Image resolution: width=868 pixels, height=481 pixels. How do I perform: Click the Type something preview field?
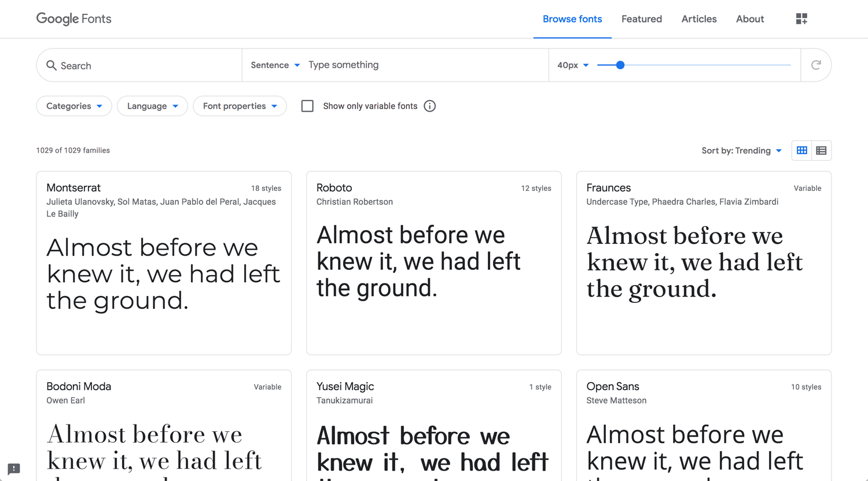(x=425, y=65)
